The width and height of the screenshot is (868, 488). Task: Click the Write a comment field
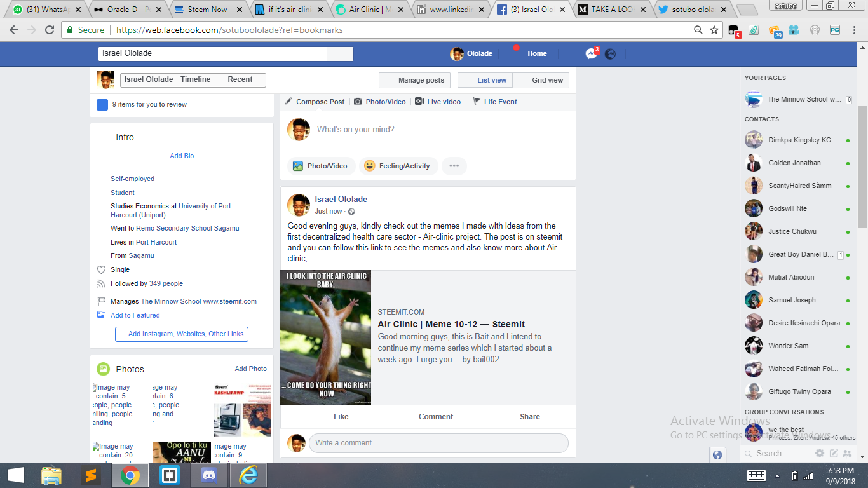(438, 443)
